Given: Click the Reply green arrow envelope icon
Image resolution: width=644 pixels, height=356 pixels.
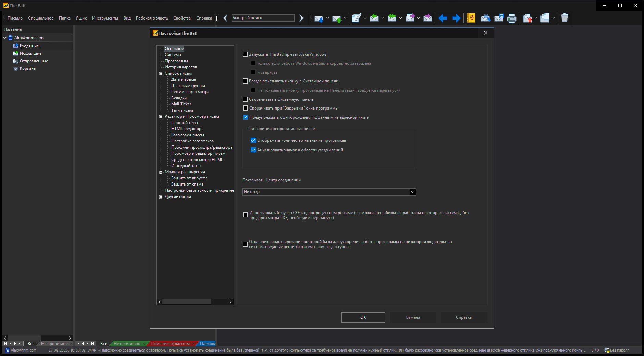Looking at the screenshot, I should coord(374,18).
